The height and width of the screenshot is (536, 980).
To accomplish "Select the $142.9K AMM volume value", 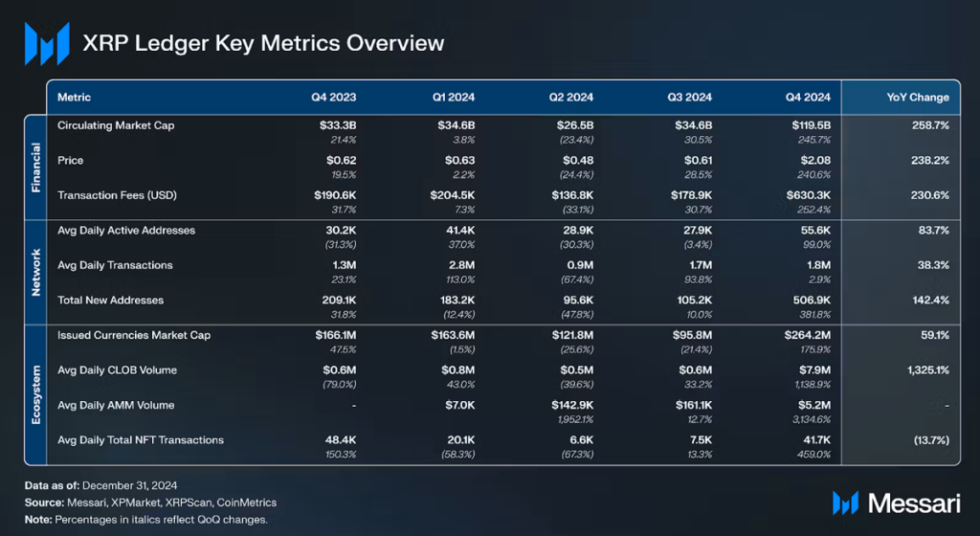I will point(572,406).
